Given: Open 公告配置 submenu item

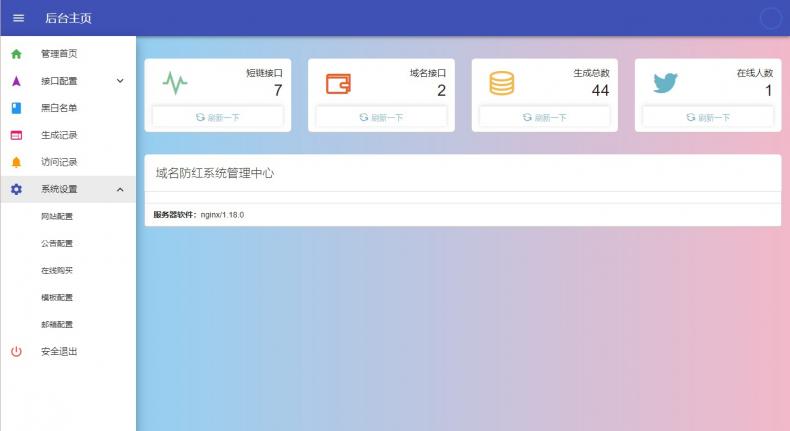Looking at the screenshot, I should (x=68, y=243).
